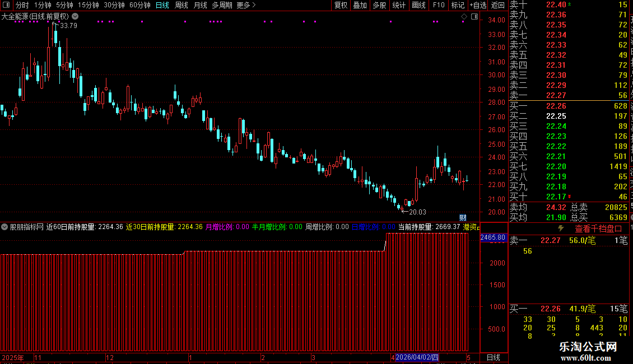Open F10 company information
This screenshot has width=633, height=364.
pyautogui.click(x=439, y=5)
